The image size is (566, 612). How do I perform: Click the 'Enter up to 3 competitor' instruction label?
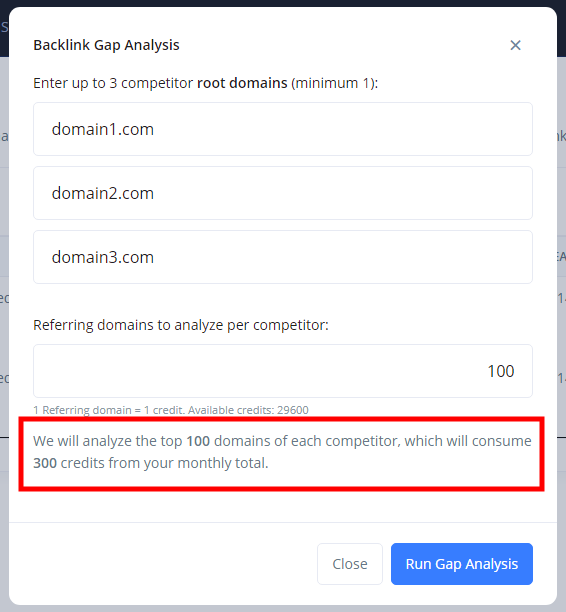[x=113, y=83]
